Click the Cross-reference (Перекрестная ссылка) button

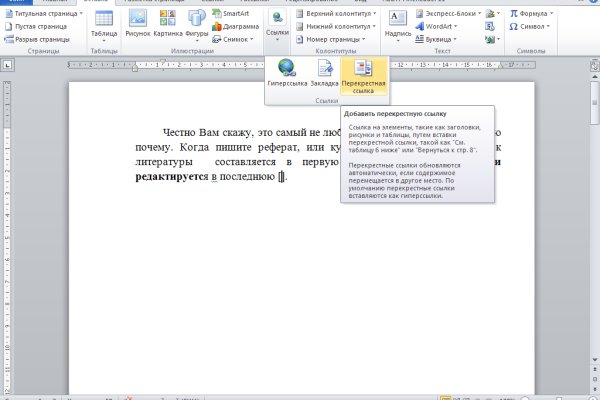tap(363, 75)
